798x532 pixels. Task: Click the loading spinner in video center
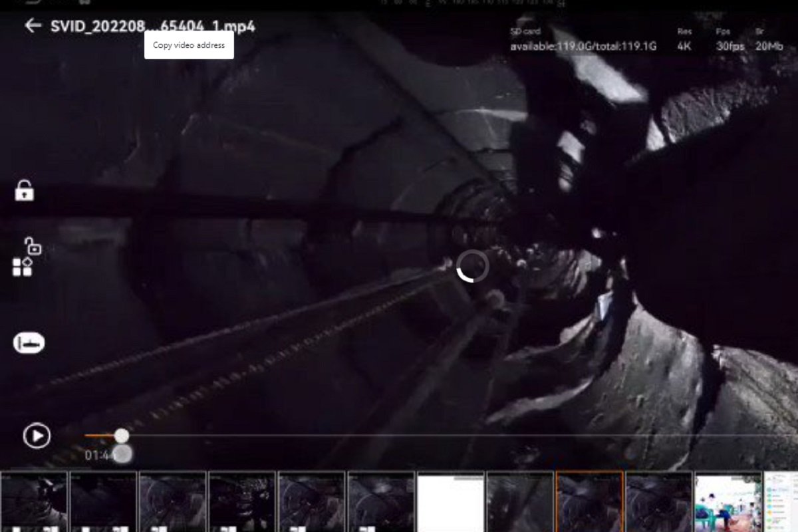pos(473,266)
